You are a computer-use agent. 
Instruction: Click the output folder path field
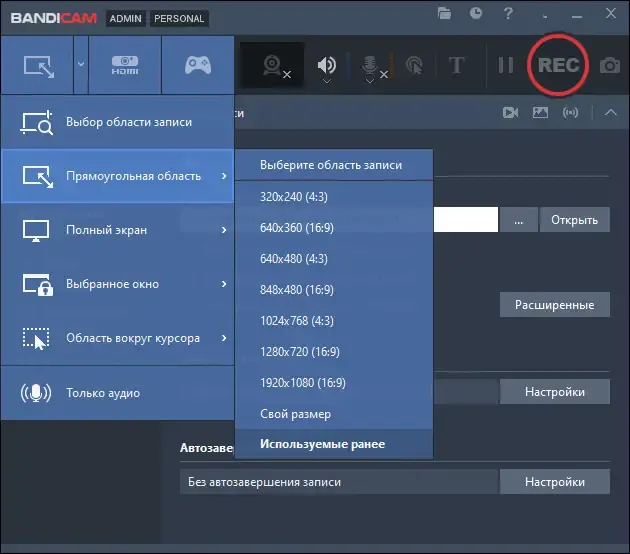tap(466, 220)
